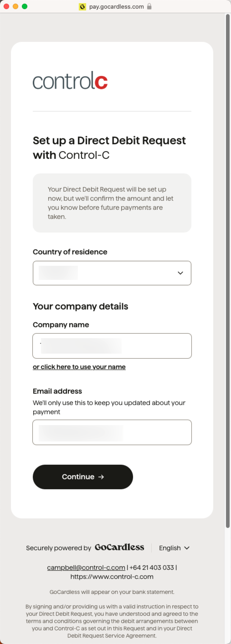Image resolution: width=231 pixels, height=644 pixels.
Task: Click the https://www.control-c.com website text
Action: click(x=112, y=577)
